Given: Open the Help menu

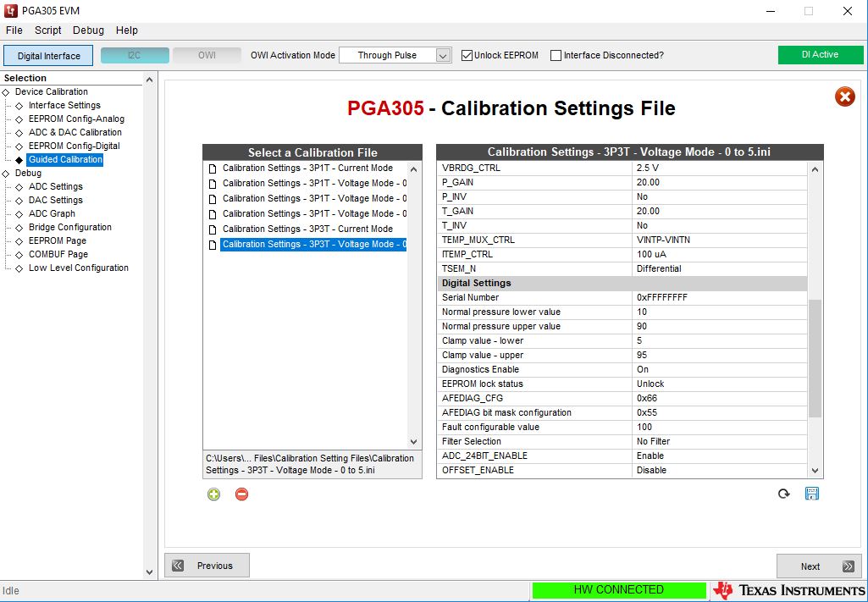Looking at the screenshot, I should pyautogui.click(x=127, y=30).
